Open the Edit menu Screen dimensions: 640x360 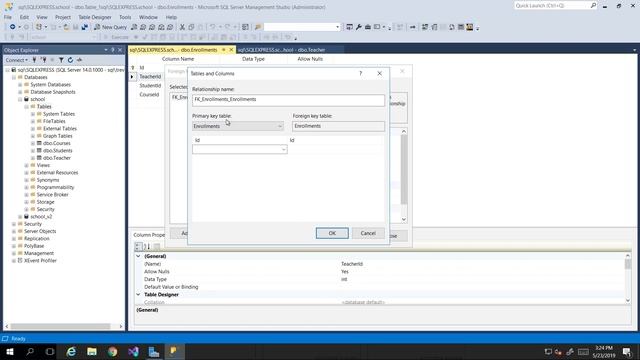coord(24,17)
